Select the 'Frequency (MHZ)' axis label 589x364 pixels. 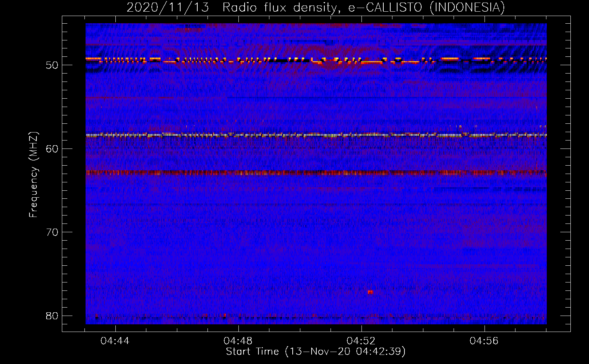[x=33, y=175]
